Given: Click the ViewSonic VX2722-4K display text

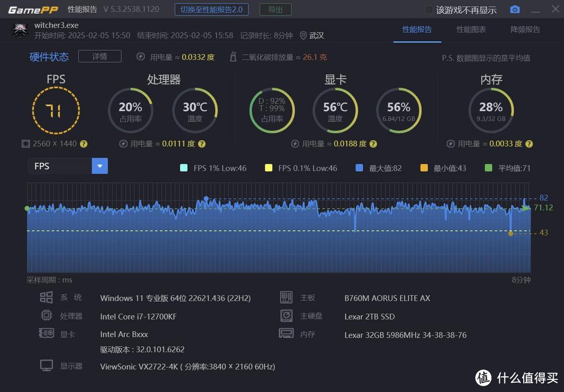Looking at the screenshot, I should click(x=187, y=366).
